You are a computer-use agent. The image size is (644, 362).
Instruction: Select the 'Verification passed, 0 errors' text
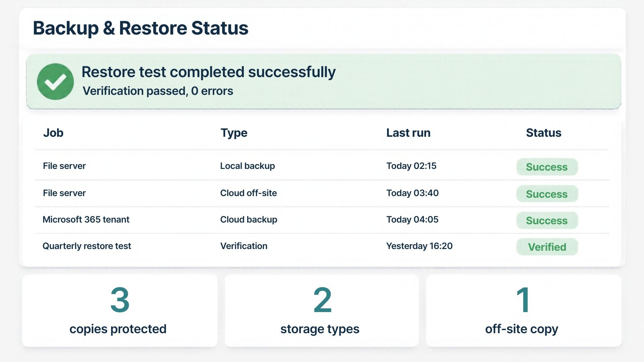point(158,91)
